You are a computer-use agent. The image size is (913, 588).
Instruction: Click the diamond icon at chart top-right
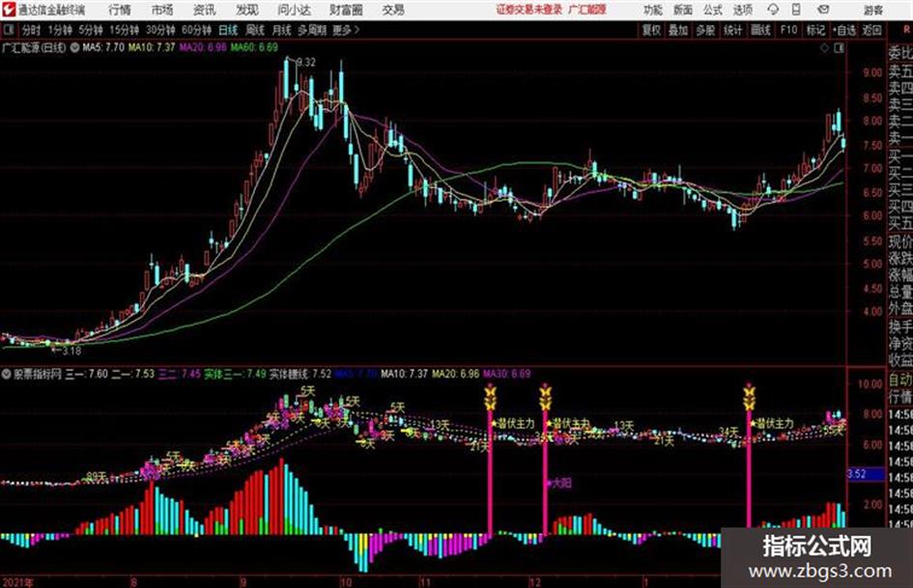824,48
